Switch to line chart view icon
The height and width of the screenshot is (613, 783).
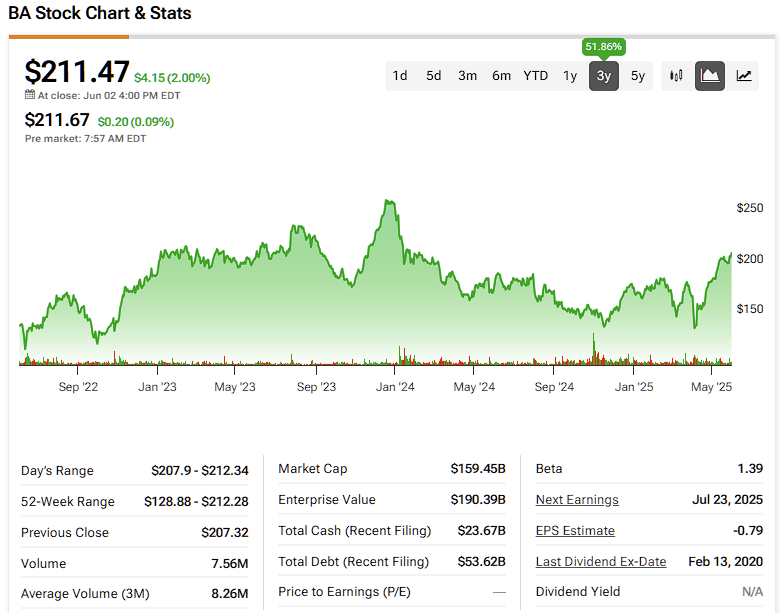[744, 76]
